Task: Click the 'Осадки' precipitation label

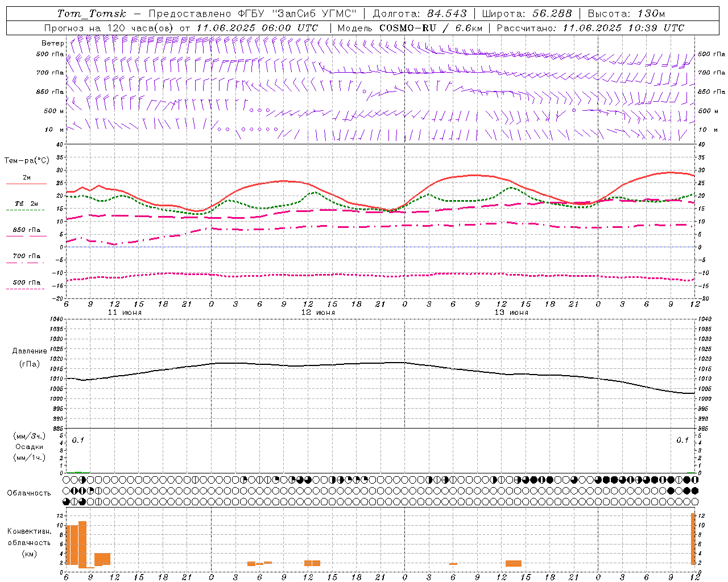Action: (30, 447)
